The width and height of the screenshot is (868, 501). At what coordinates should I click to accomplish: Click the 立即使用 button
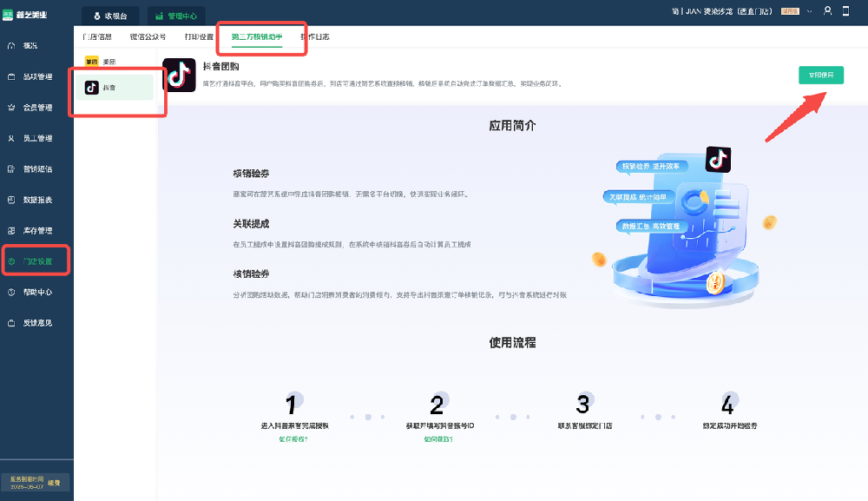click(x=819, y=76)
